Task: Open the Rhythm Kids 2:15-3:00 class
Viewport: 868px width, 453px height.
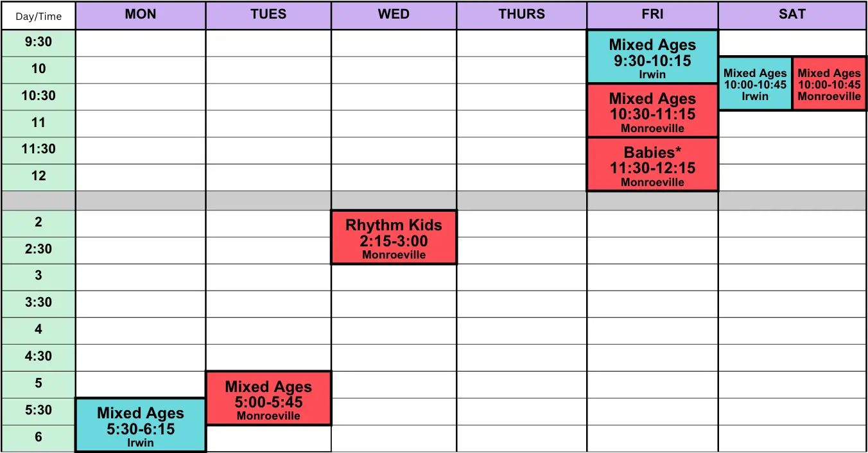Action: (394, 237)
